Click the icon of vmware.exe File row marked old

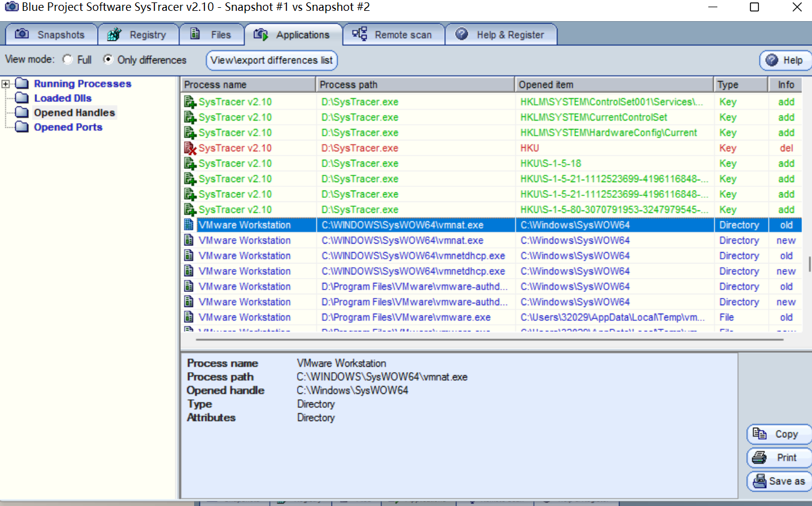189,317
